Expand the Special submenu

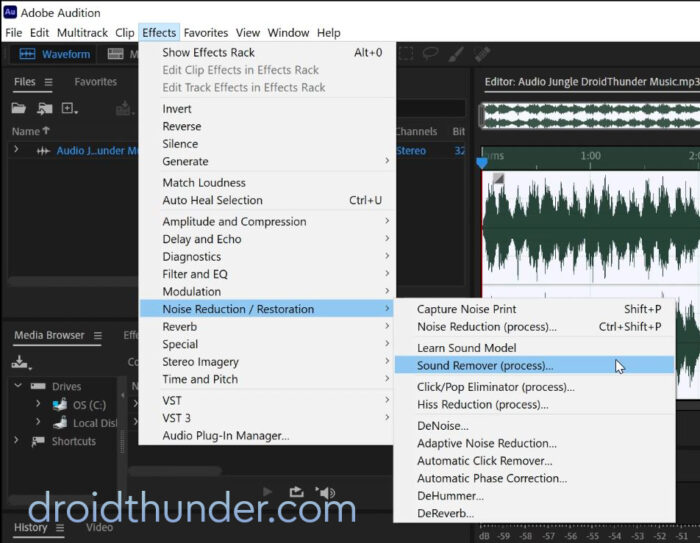[267, 344]
